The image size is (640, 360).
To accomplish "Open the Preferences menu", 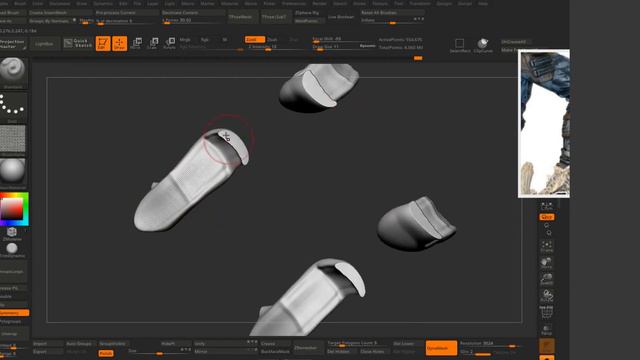I will [294, 3].
